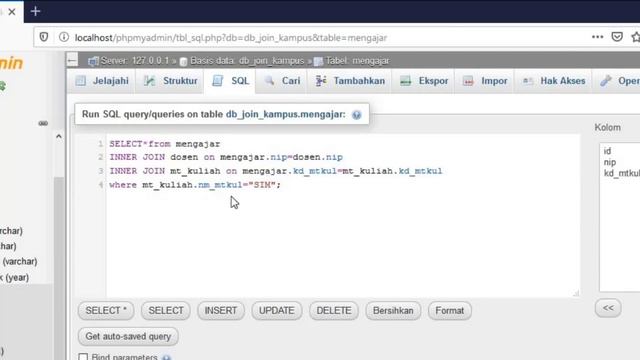This screenshot has height=360, width=640.
Task: Click the SELECT * button
Action: (x=106, y=311)
